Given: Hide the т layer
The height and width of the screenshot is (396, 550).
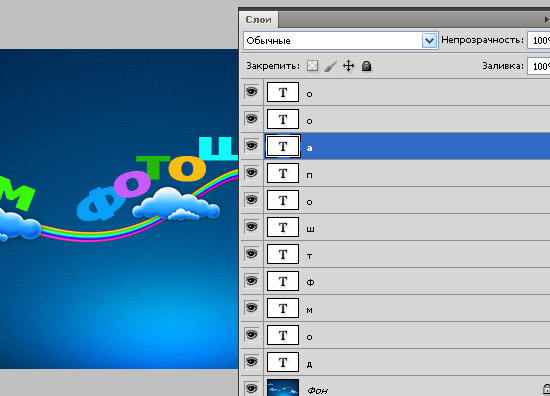Looking at the screenshot, I should coord(251,254).
